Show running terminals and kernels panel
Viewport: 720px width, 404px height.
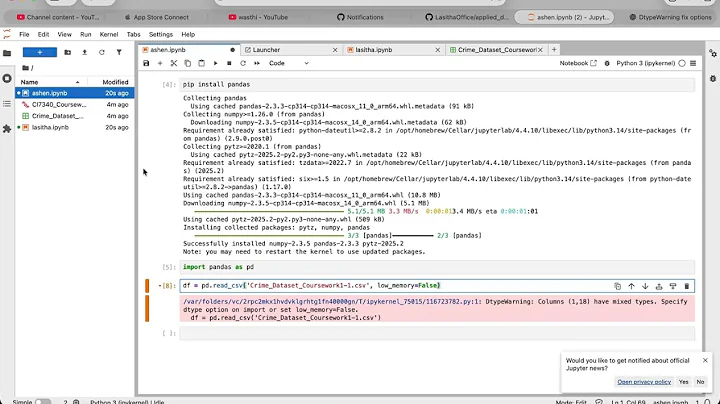click(x=7, y=79)
